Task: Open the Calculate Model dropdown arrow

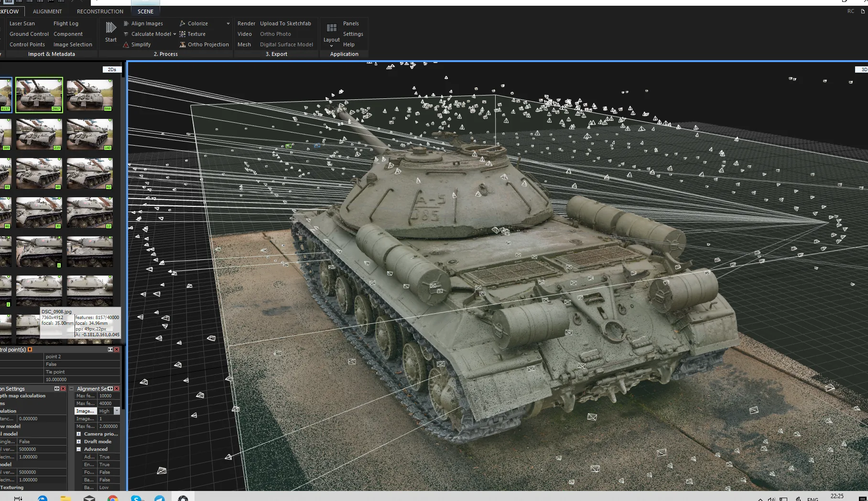Action: pyautogui.click(x=174, y=34)
